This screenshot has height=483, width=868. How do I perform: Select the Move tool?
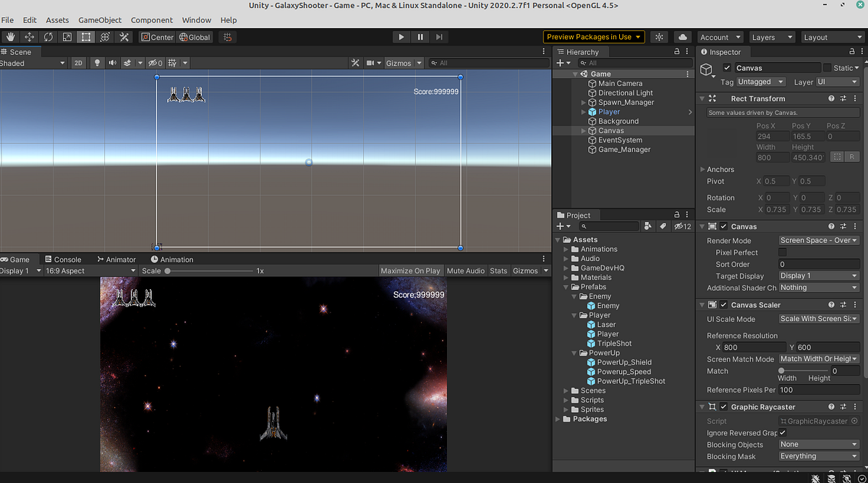[x=30, y=37]
